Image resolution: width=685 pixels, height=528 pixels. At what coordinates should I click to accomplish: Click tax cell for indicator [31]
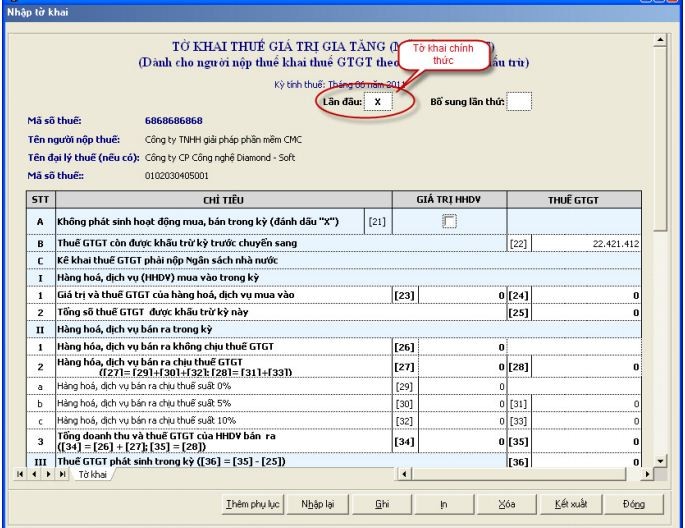[586, 404]
